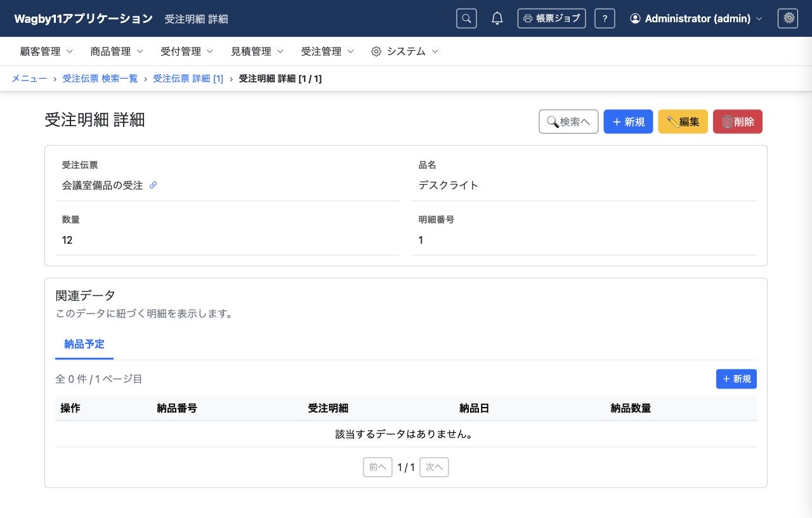Go to メニュー breadcrumb link

coord(29,79)
